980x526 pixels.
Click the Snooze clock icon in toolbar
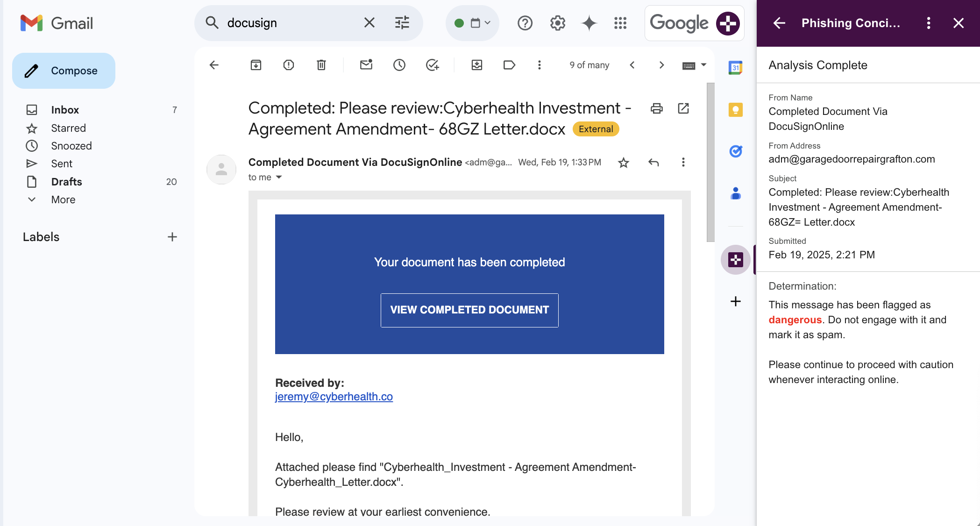tap(399, 65)
